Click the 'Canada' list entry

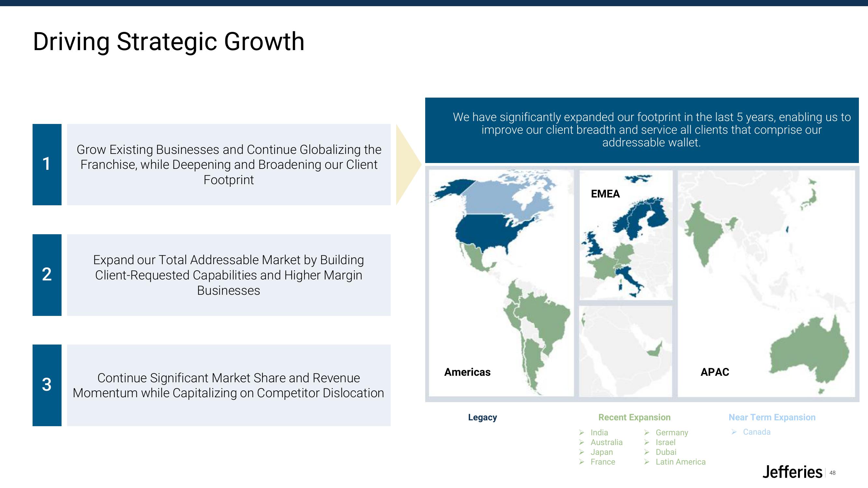tap(756, 432)
